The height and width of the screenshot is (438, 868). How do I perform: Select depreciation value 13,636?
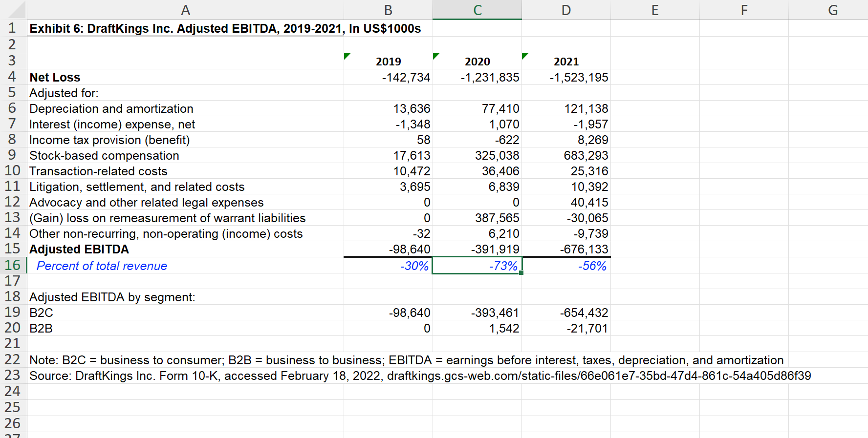pos(388,108)
